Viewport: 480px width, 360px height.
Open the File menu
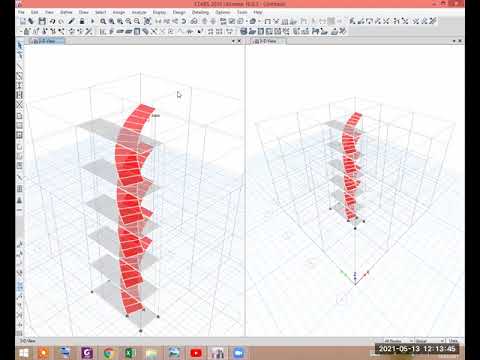(x=22, y=12)
